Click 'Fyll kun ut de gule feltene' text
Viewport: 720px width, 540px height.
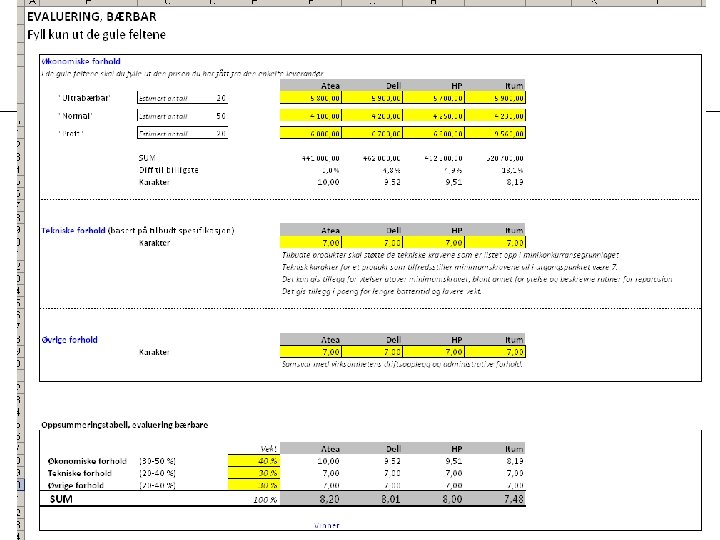96,34
